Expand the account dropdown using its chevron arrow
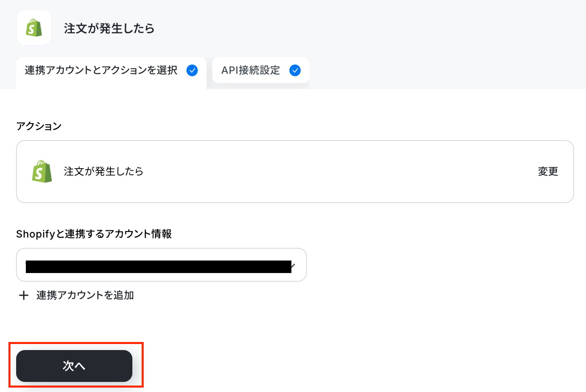Viewport: 586px width, 392px height. (x=293, y=266)
